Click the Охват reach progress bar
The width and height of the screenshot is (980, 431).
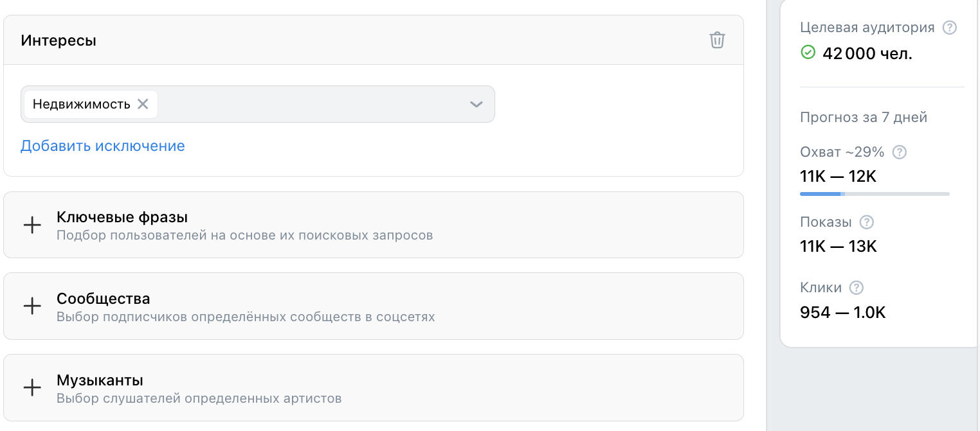[x=875, y=193]
